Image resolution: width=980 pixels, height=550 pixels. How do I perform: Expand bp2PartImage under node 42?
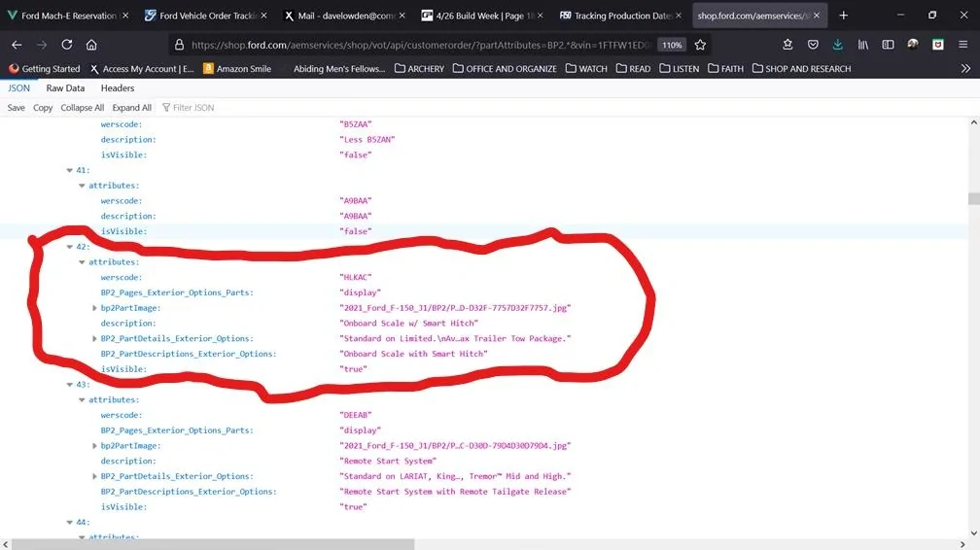[94, 308]
